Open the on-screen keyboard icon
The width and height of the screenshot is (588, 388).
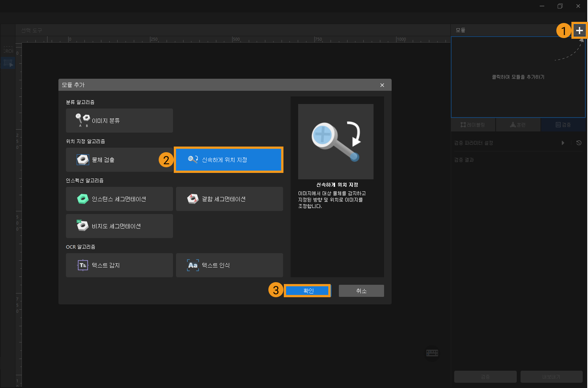432,353
